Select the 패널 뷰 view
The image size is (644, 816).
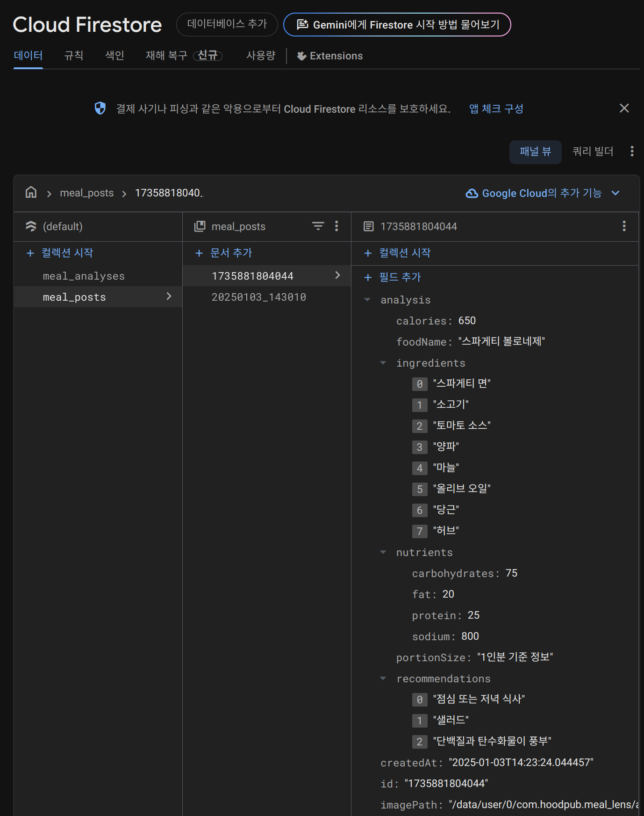535,152
